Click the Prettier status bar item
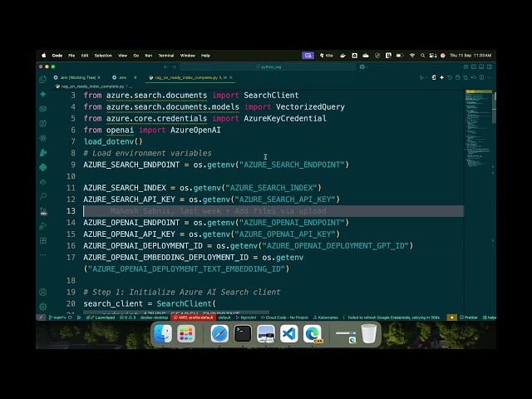The height and width of the screenshot is (399, 532). coord(469,318)
